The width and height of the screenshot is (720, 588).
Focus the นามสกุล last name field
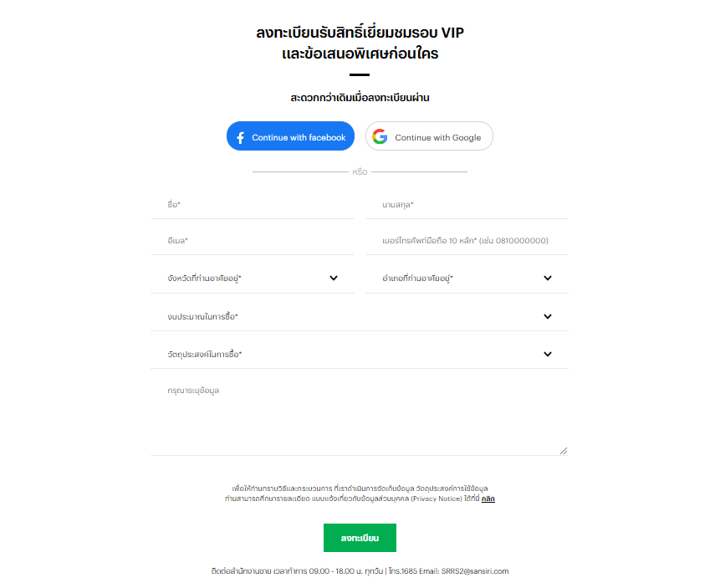point(467,205)
